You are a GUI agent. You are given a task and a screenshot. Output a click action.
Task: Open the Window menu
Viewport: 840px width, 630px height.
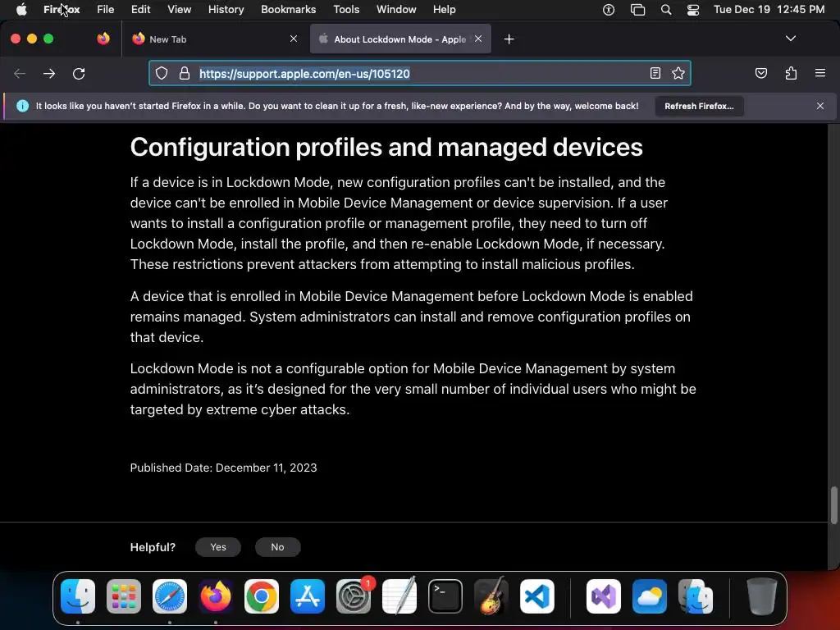[x=396, y=10]
